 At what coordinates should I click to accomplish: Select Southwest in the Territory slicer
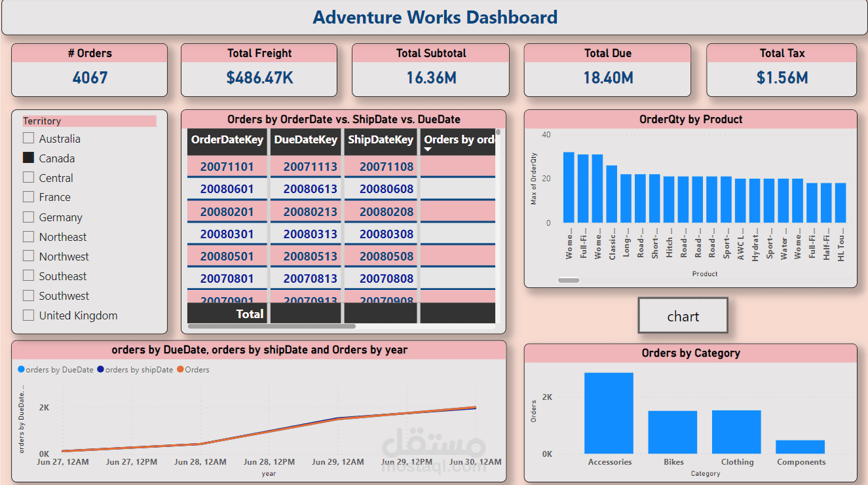click(28, 295)
